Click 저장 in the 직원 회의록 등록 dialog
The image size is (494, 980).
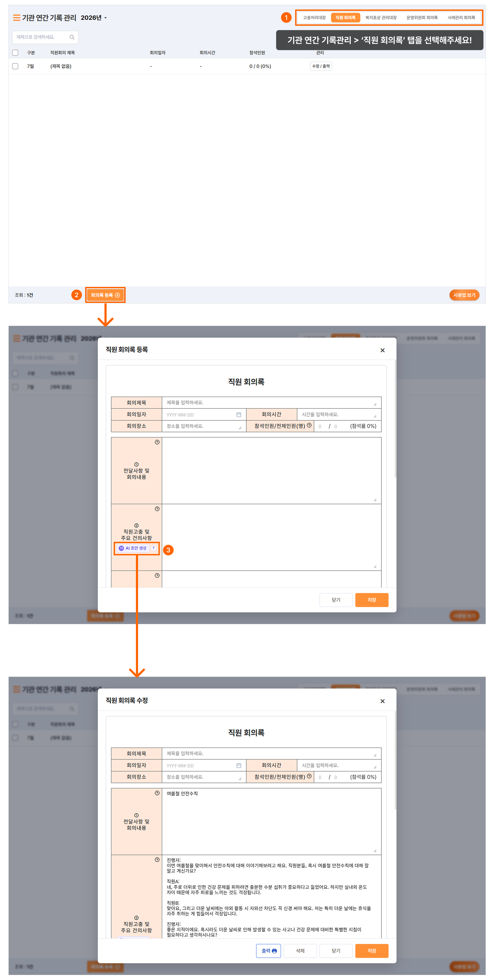(371, 600)
